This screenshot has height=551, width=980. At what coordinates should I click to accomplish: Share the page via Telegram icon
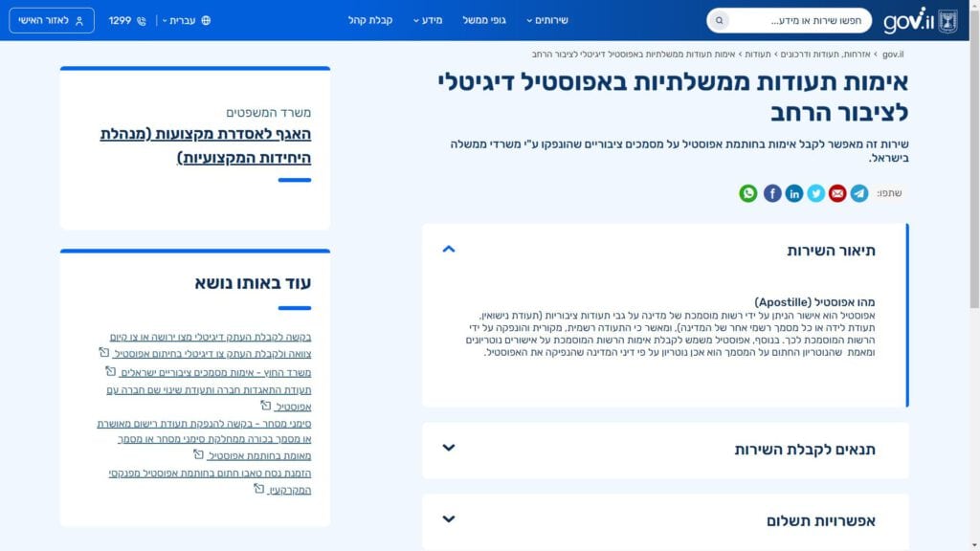[859, 193]
